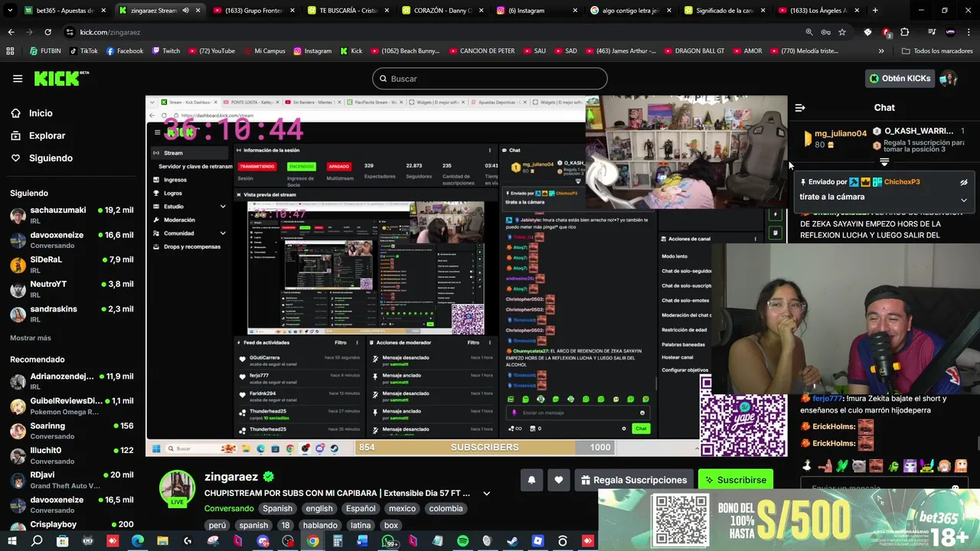Click Obtén KICKs button

coord(900,78)
